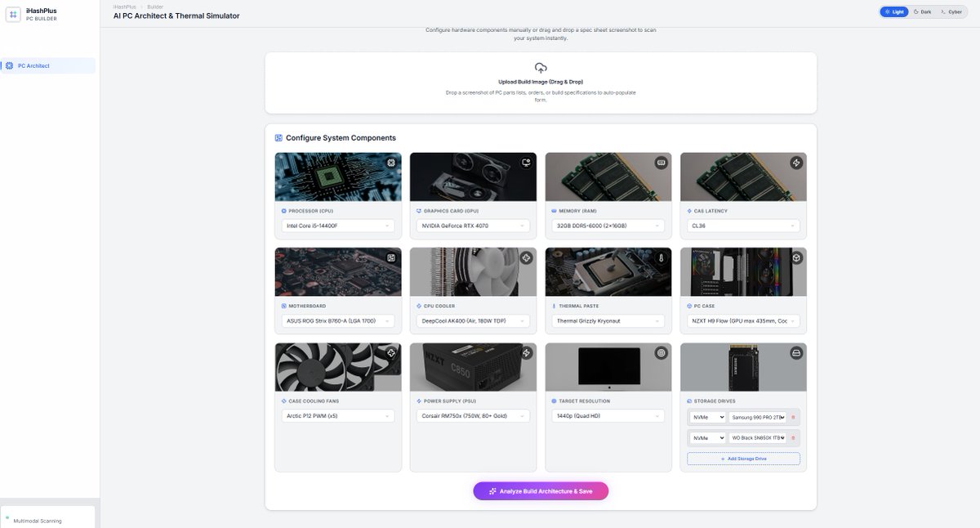Image resolution: width=980 pixels, height=528 pixels.
Task: Click the circuit icon on motherboard image
Action: coord(391,257)
